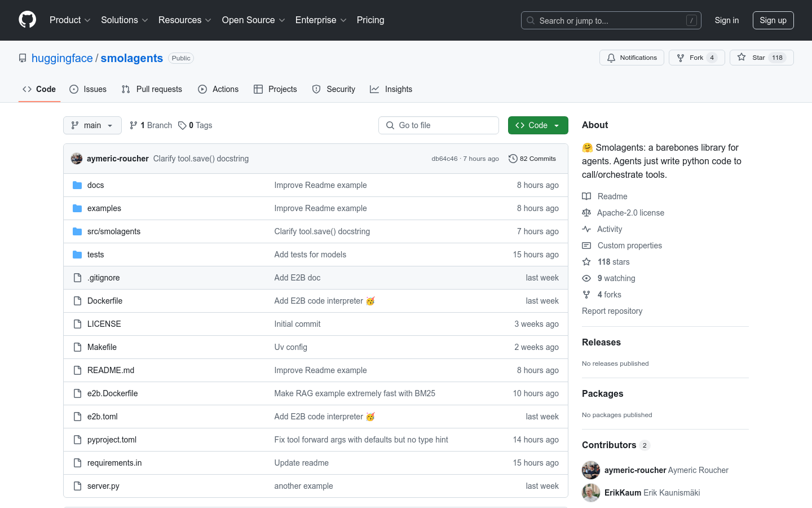Click the Go to file field
Screen dimensions: 812x508
439,125
